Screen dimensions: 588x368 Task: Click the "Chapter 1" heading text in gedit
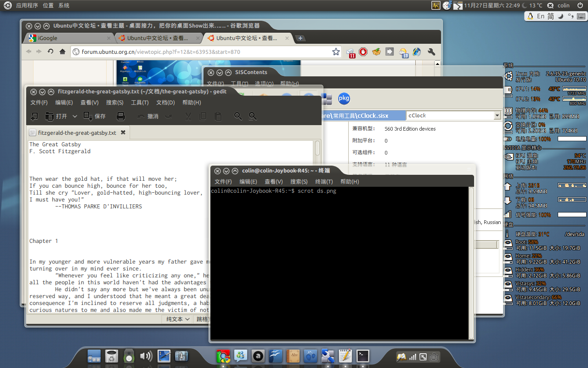[44, 241]
